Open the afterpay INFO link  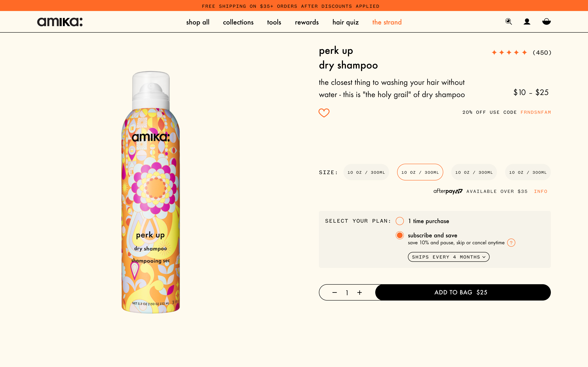(x=541, y=191)
